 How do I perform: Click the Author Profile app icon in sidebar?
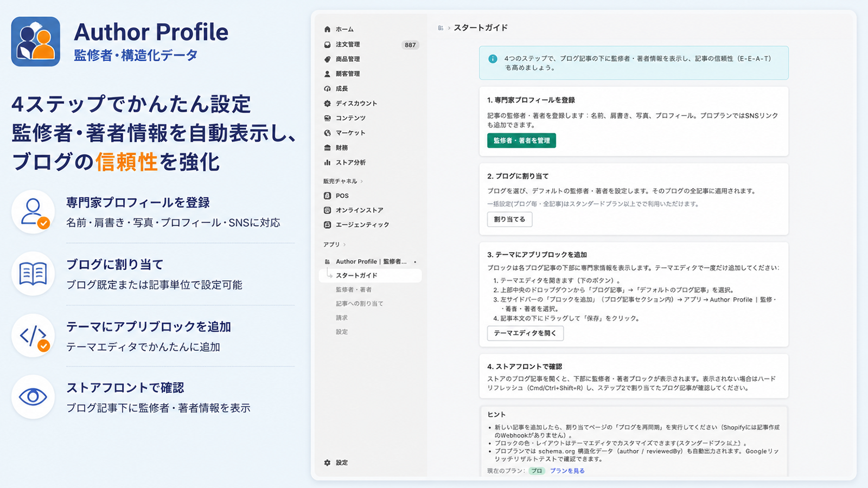(327, 261)
